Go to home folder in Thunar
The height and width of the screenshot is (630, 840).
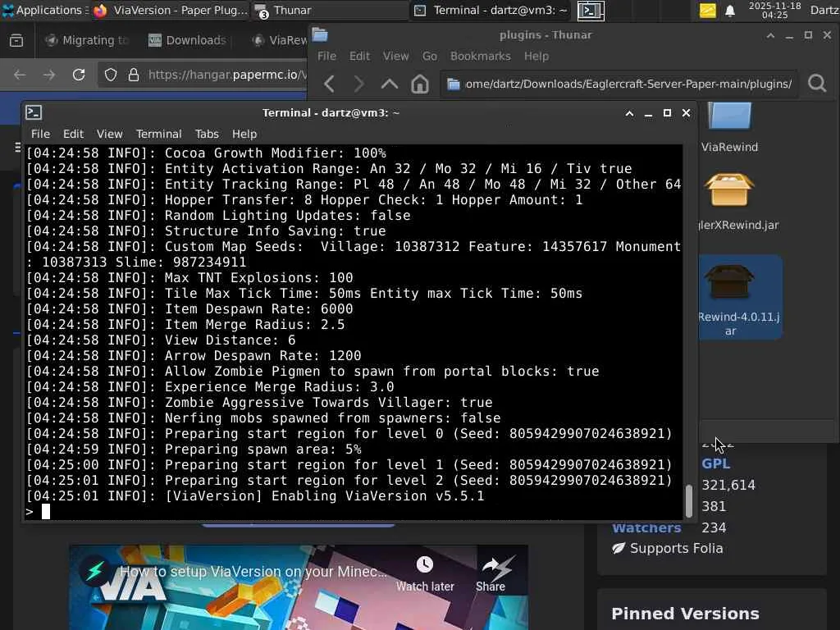(420, 84)
